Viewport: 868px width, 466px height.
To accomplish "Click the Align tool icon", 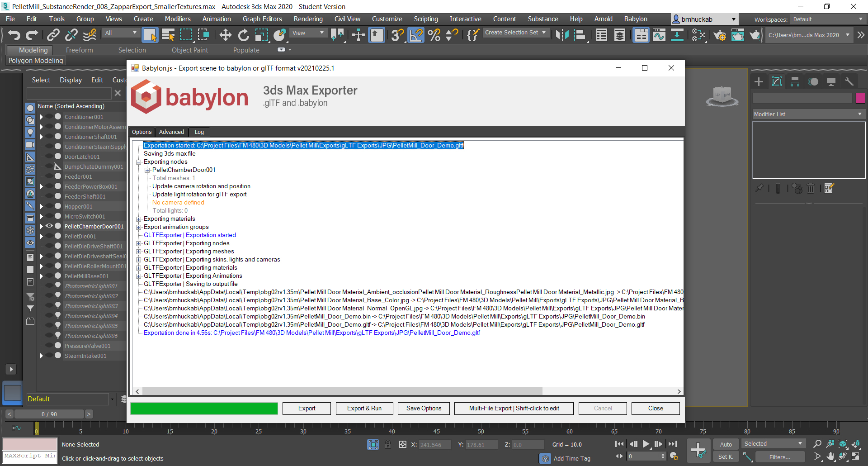I will 580,35.
